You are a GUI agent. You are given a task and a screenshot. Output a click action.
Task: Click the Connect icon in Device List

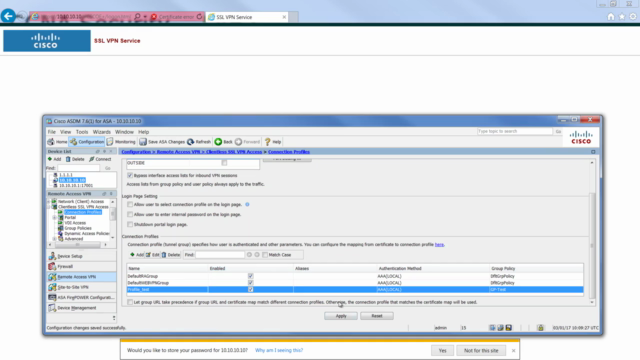pos(91,159)
